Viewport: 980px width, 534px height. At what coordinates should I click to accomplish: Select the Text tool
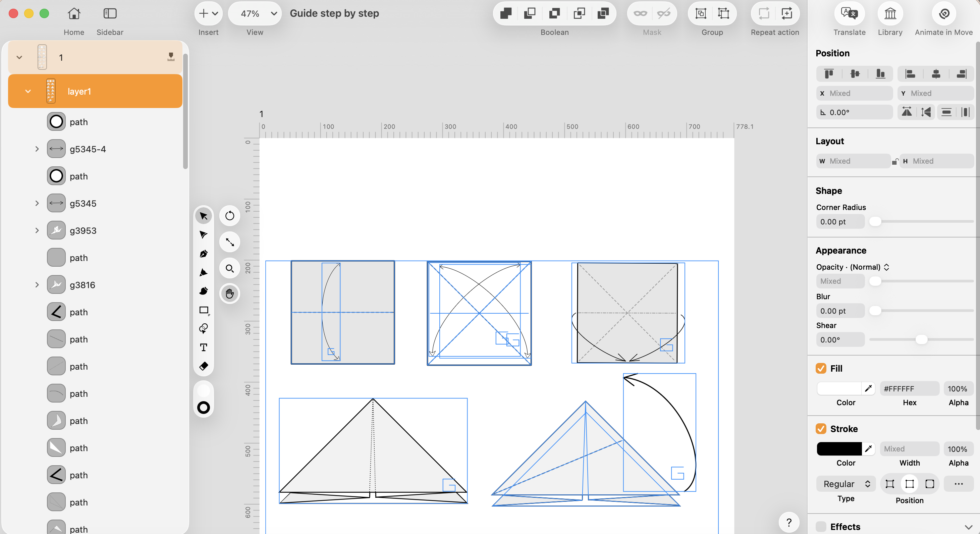tap(204, 347)
